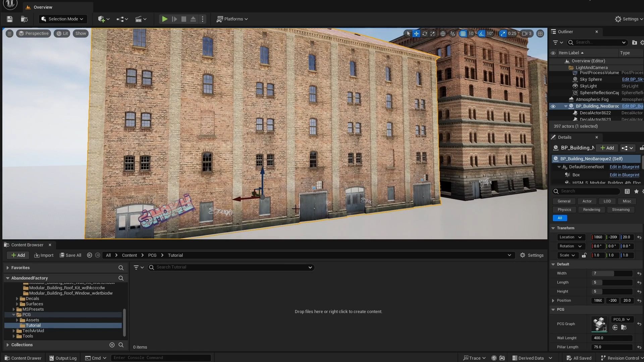
Task: Open the Output Log tab
Action: [x=63, y=358]
